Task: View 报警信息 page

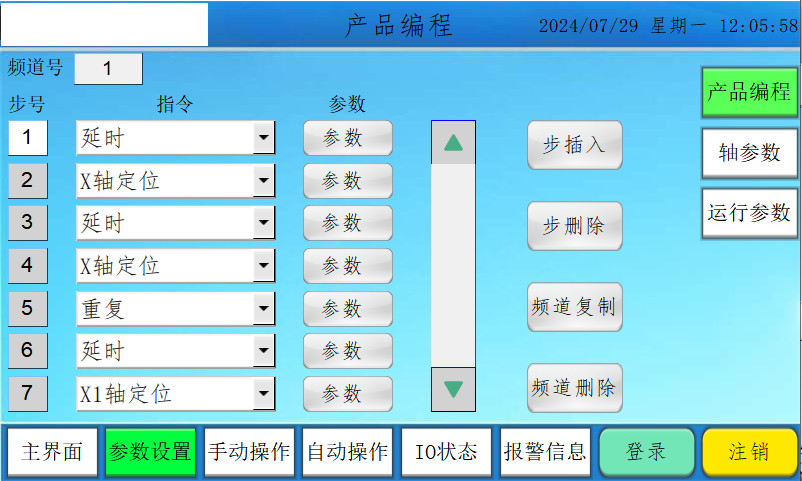Action: click(x=545, y=451)
